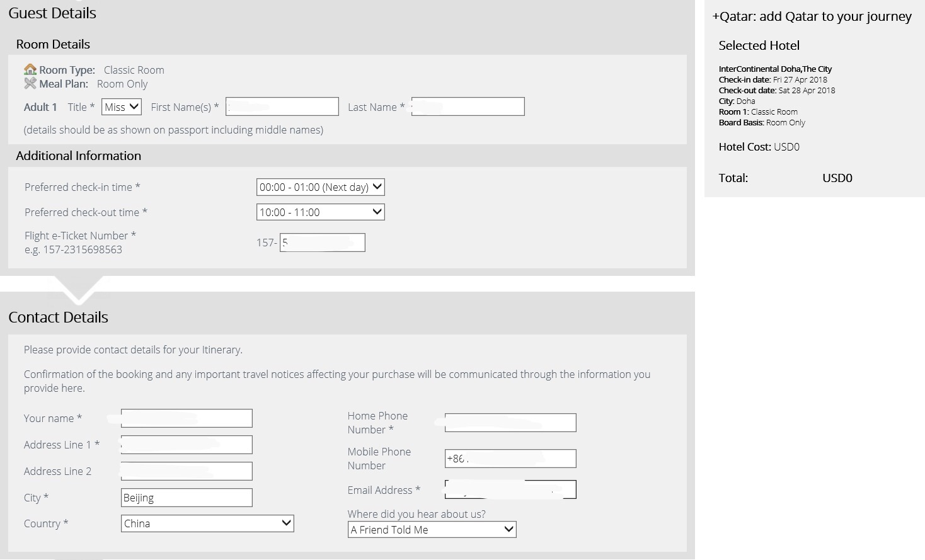Expand the Preferred check-in time dropdown
The image size is (925, 560).
click(320, 187)
